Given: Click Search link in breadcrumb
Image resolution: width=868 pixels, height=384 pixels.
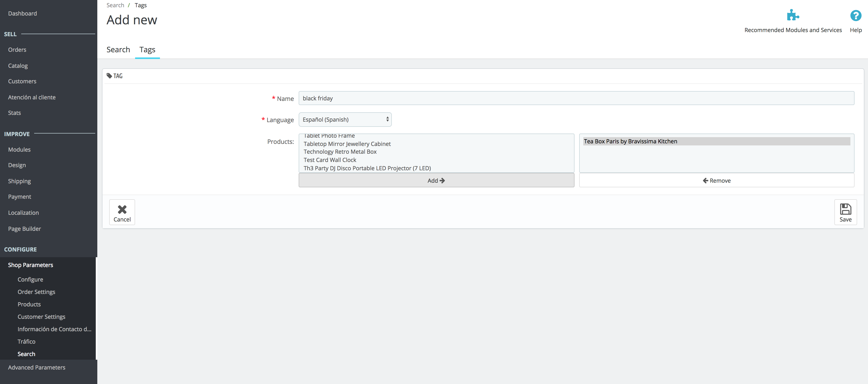Looking at the screenshot, I should (115, 5).
